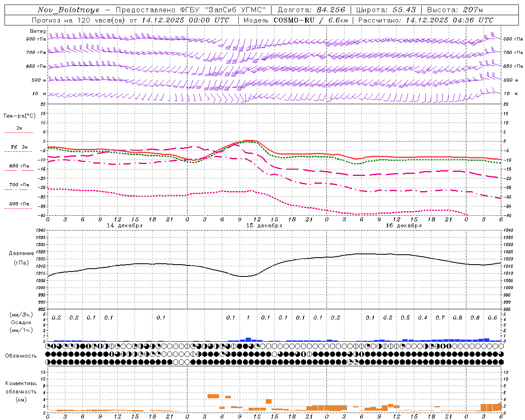Click the 3-hour precipitation value 0.5
The width and height of the screenshot is (525, 420).
(405, 317)
